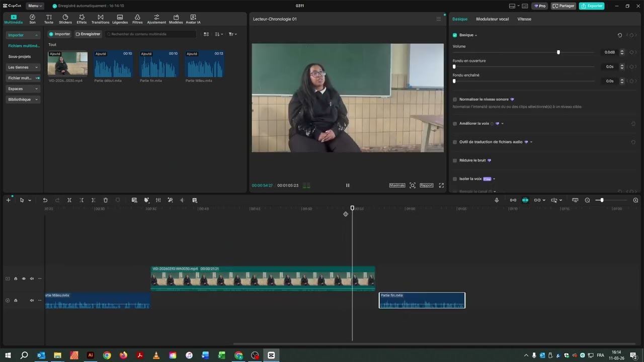This screenshot has height=362, width=644.
Task: Open the Avatar IA panel
Action: [x=193, y=19]
